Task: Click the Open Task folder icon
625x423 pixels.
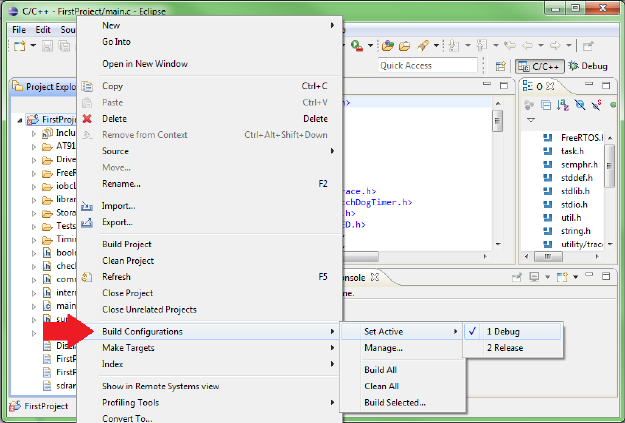Action: 405,46
